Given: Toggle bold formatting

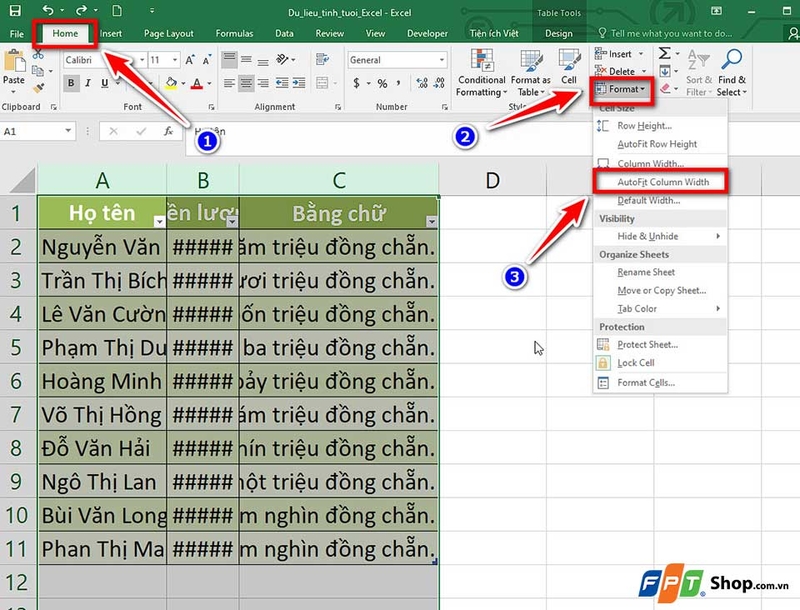Looking at the screenshot, I should pos(72,82).
